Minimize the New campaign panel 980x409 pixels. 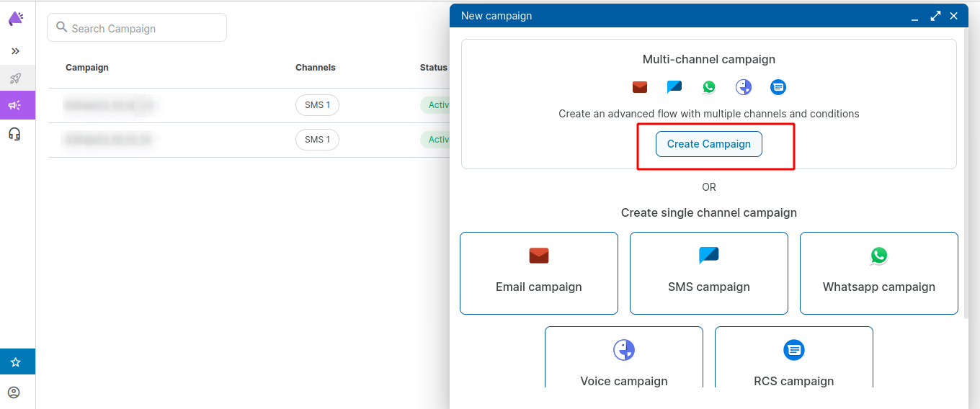[914, 17]
